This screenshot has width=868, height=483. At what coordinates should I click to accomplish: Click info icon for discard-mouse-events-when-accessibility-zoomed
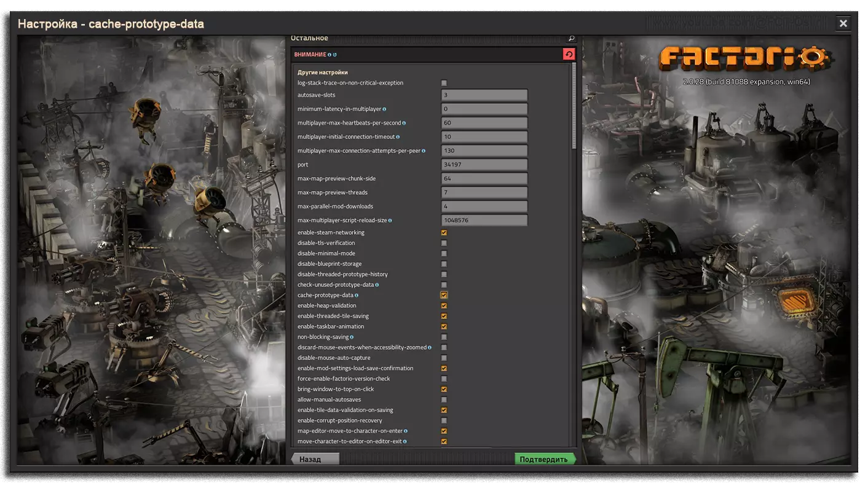point(430,348)
